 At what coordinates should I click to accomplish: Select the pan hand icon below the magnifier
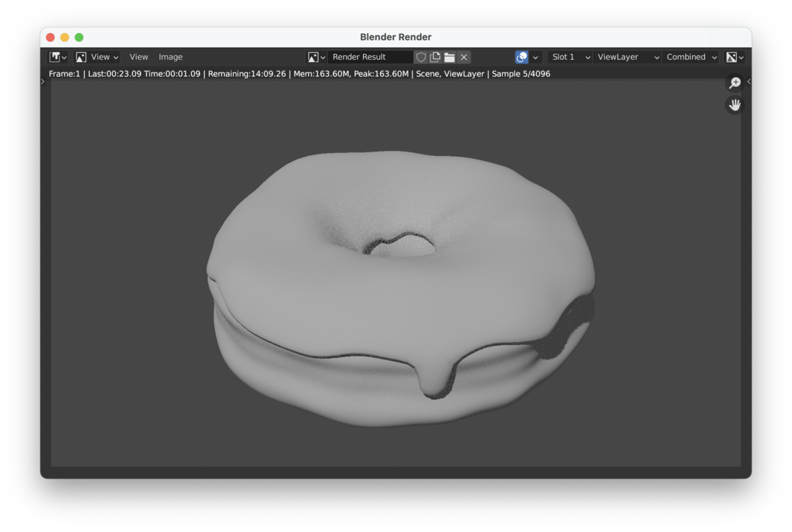(735, 105)
